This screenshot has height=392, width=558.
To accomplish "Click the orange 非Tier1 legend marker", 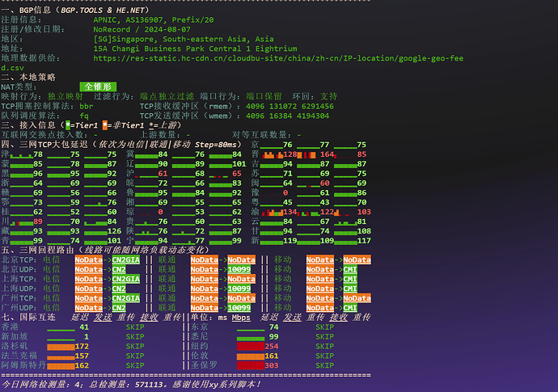I will [104, 125].
